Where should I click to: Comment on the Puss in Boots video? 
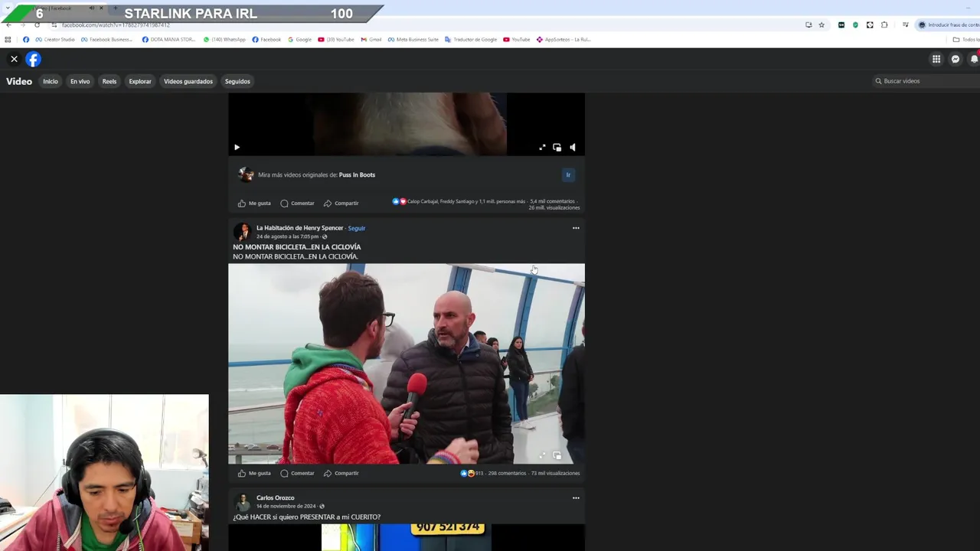tap(297, 203)
